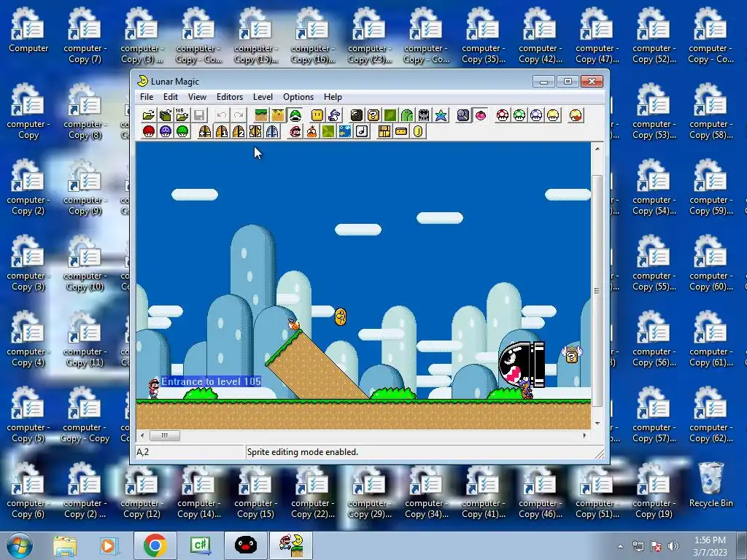Image resolution: width=747 pixels, height=560 pixels.
Task: Click the door icon labeled 2
Action: tap(239, 131)
